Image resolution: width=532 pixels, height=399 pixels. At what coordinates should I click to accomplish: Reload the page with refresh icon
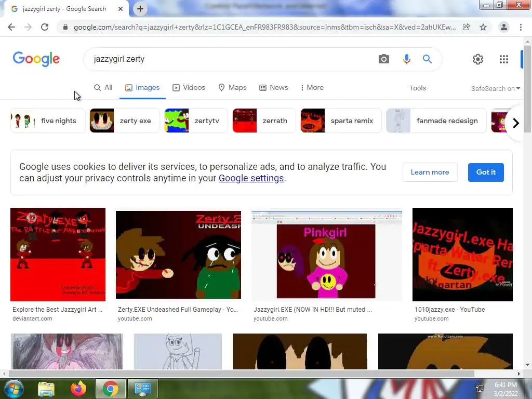[45, 27]
